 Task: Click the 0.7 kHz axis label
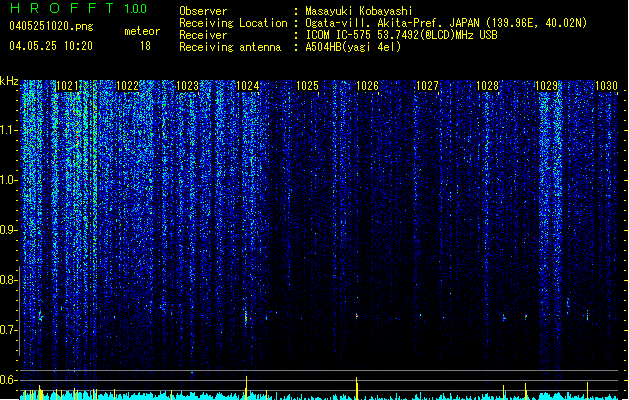(8, 330)
